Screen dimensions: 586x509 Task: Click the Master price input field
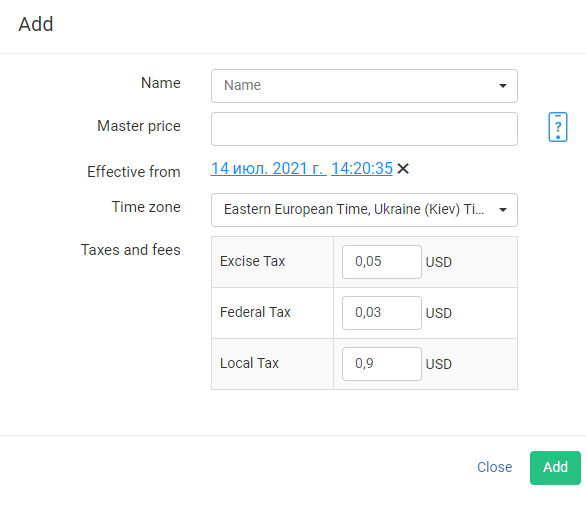pyautogui.click(x=364, y=129)
